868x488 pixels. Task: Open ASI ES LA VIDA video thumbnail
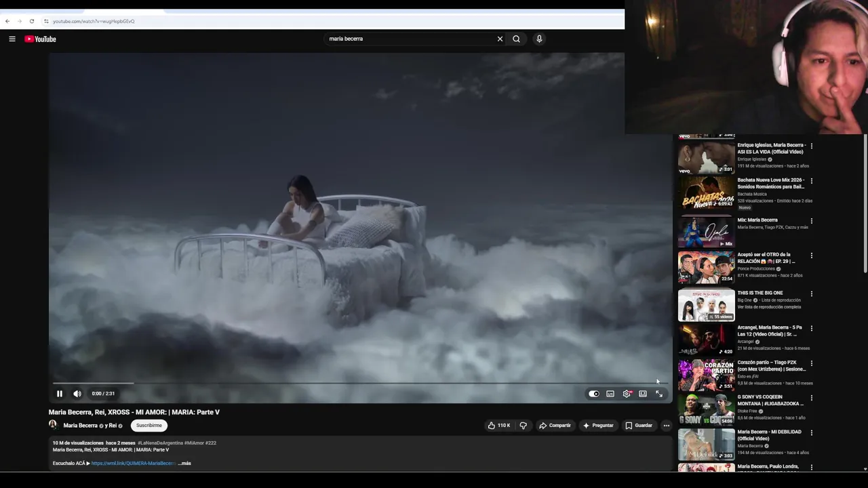[706, 157]
